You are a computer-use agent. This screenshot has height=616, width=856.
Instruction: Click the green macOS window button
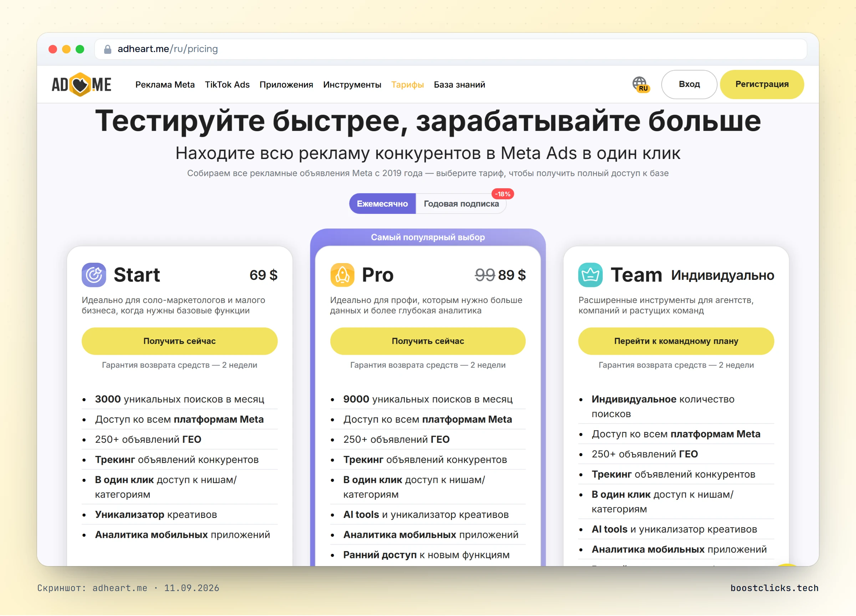80,49
